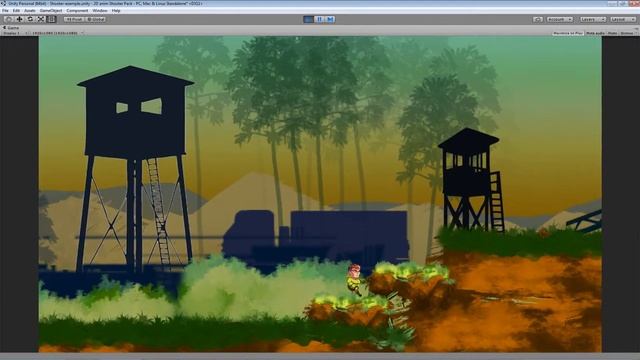Toggle Mute audio in Game view
The height and width of the screenshot is (360, 640).
click(x=596, y=33)
